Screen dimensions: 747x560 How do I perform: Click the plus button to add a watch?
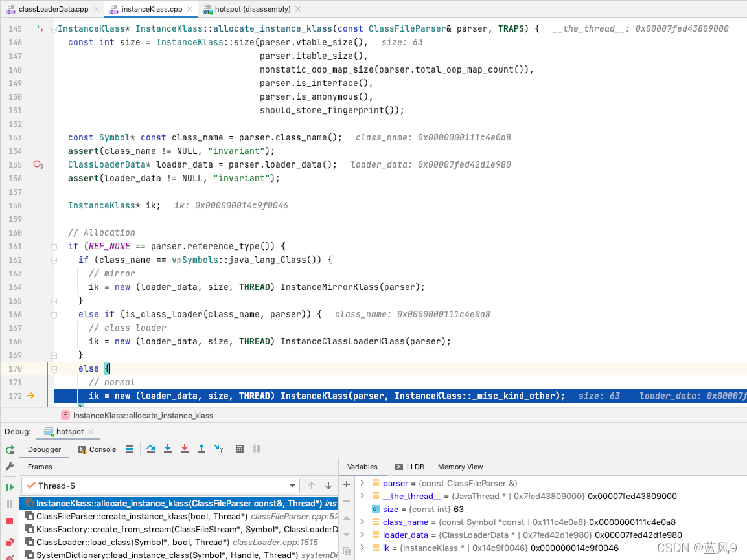pyautogui.click(x=346, y=483)
